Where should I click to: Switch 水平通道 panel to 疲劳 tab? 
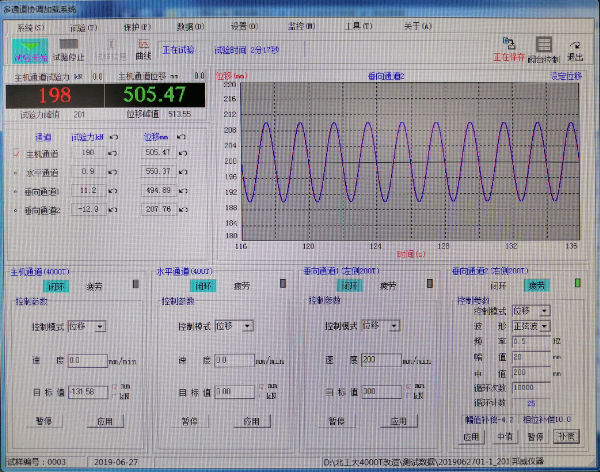[241, 286]
